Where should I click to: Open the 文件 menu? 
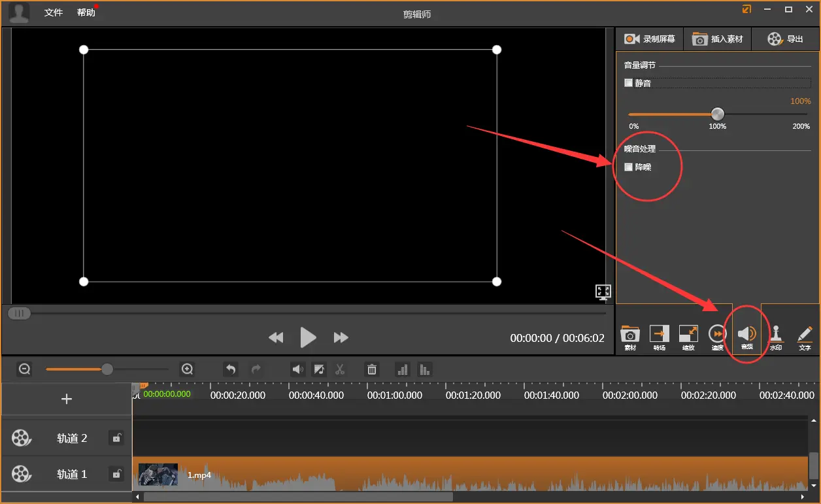tap(54, 12)
